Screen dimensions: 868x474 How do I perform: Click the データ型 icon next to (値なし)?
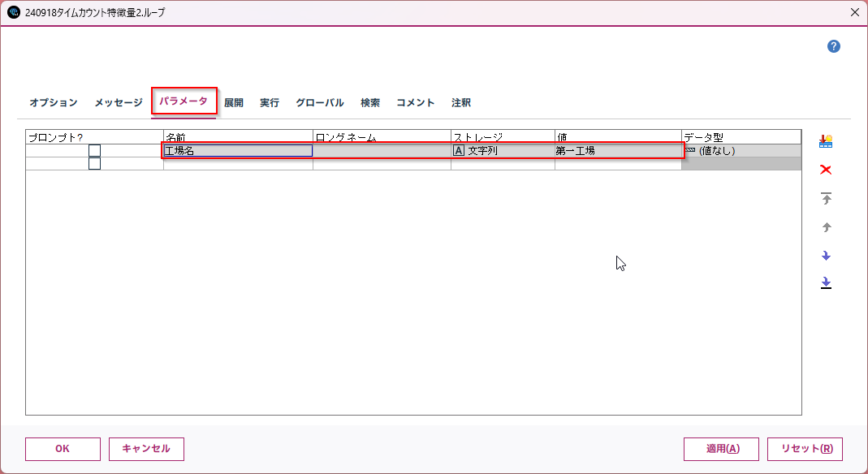point(691,149)
